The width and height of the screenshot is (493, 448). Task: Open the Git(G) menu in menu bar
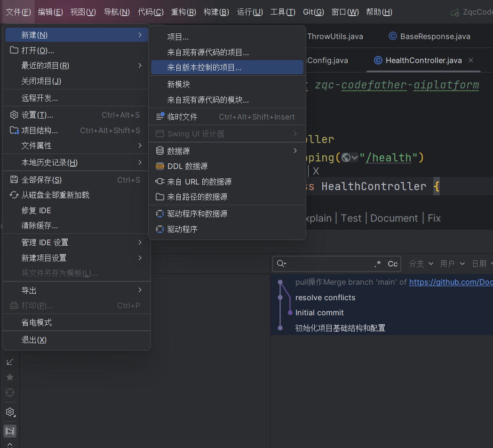(x=313, y=12)
